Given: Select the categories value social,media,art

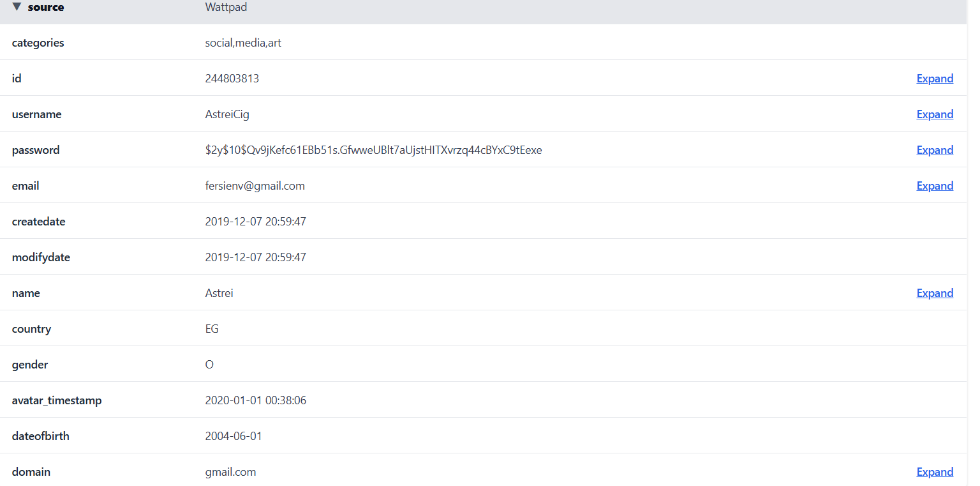Looking at the screenshot, I should click(243, 43).
